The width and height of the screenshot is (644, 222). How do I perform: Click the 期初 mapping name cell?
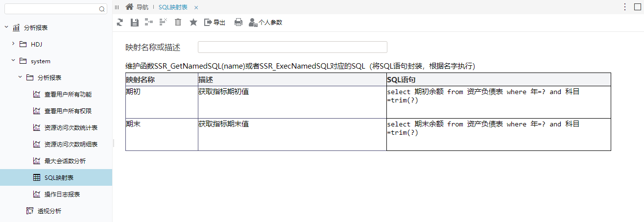tap(162, 102)
